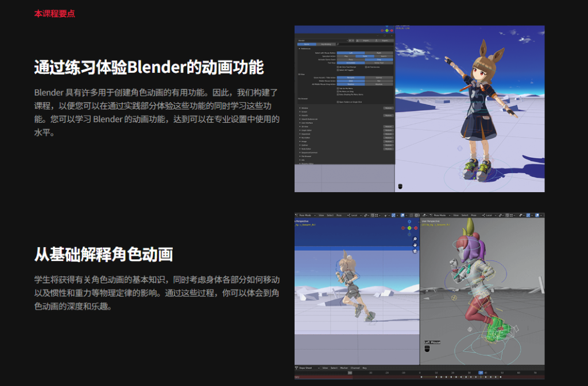Click the keymap search input field
Image resolution: width=588 pixels, height=386 pixels.
(x=366, y=44)
